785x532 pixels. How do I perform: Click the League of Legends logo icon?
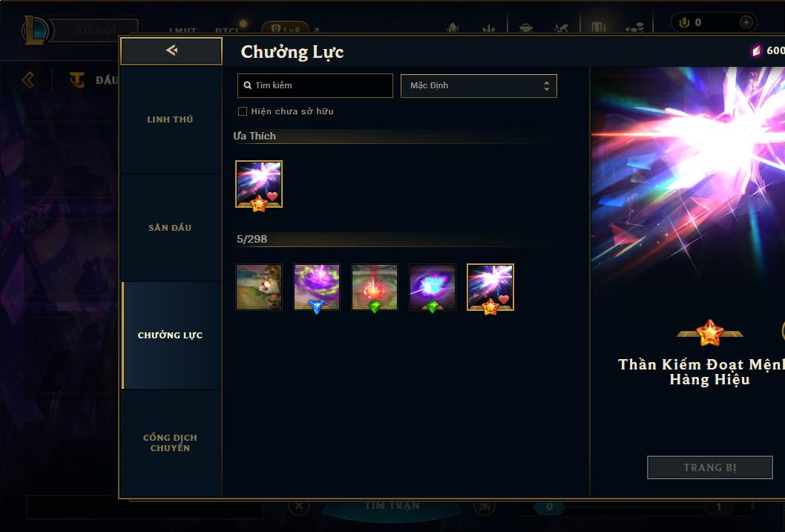[x=35, y=30]
